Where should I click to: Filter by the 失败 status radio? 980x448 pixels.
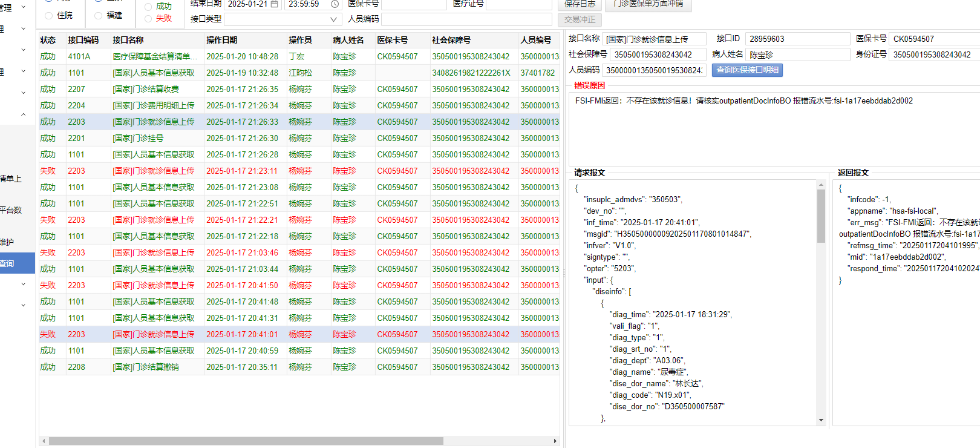(148, 19)
